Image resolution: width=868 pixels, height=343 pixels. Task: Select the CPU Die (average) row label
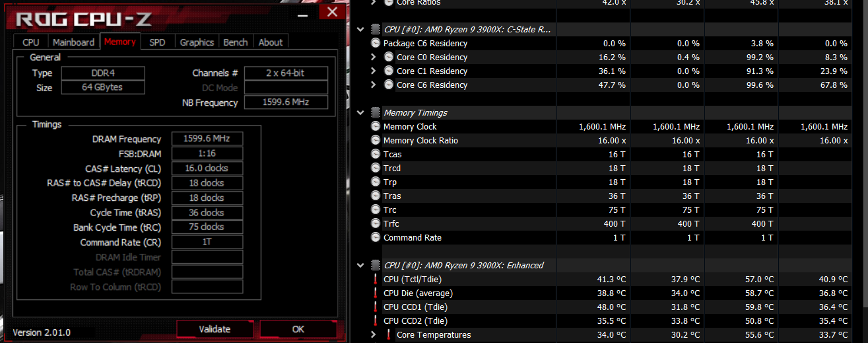418,293
